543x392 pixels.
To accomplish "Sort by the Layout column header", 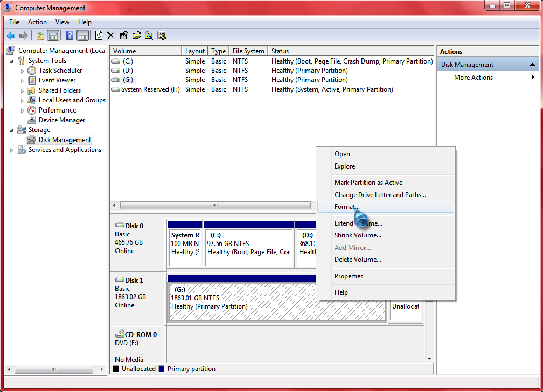I will point(195,51).
